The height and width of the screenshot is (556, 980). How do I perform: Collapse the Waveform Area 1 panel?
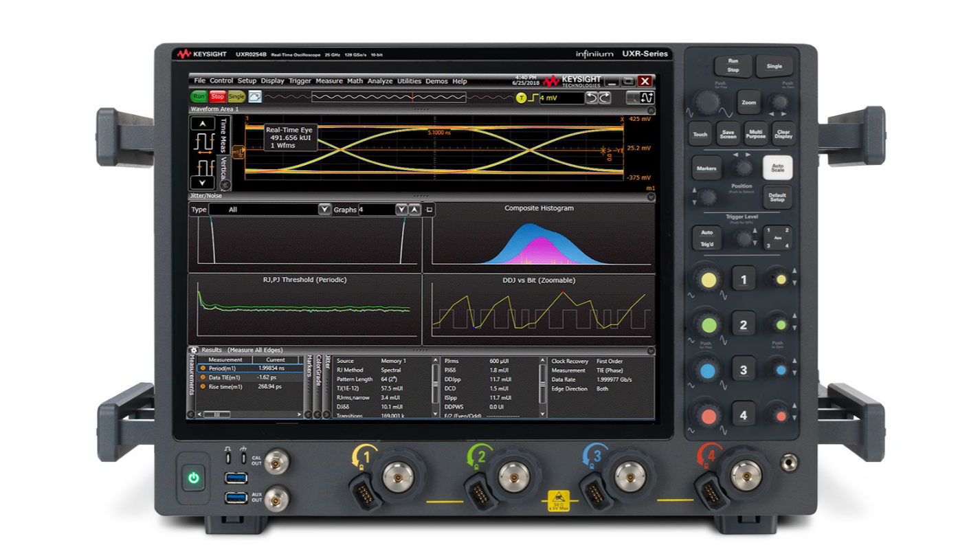(x=650, y=110)
